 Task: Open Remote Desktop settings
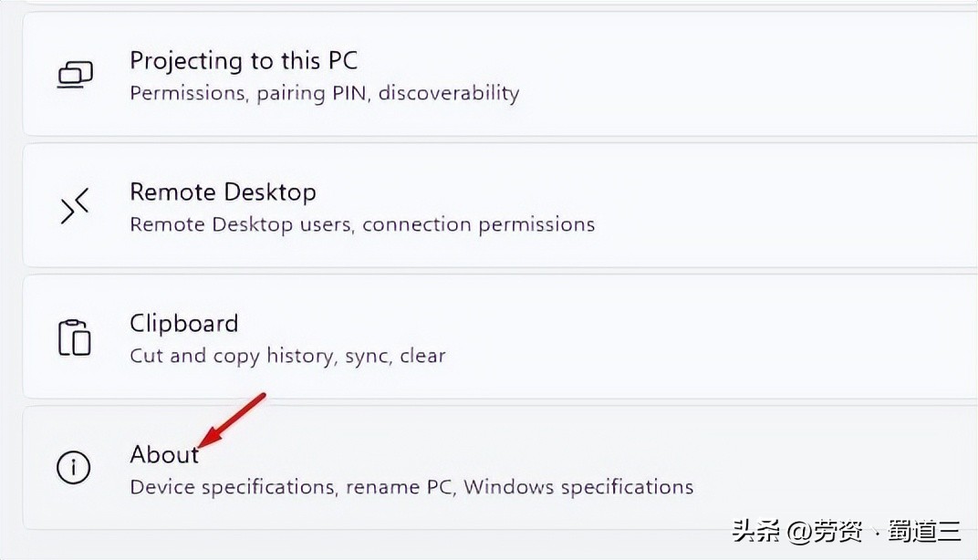(224, 192)
